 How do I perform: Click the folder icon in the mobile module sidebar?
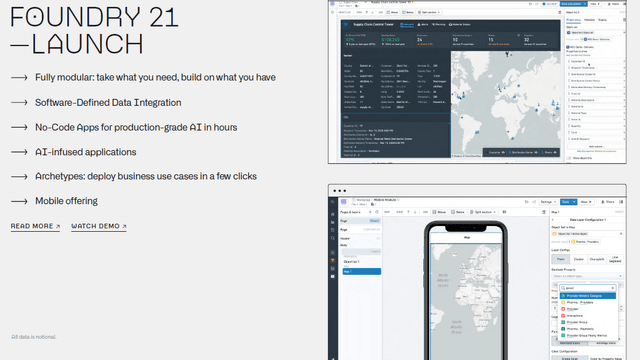[x=333, y=222]
